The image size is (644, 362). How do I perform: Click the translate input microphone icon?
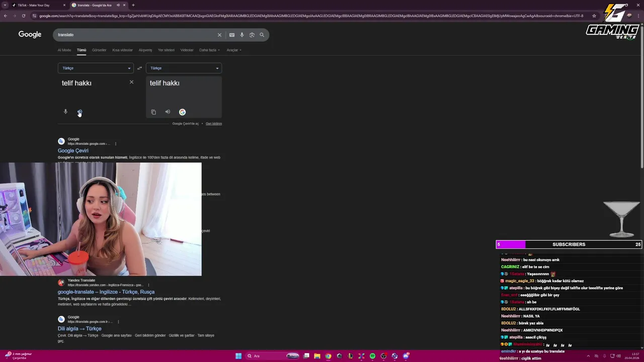pos(65,112)
